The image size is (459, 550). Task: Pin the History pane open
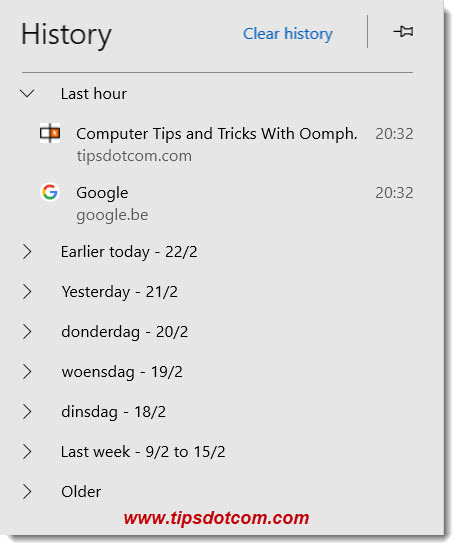403,32
